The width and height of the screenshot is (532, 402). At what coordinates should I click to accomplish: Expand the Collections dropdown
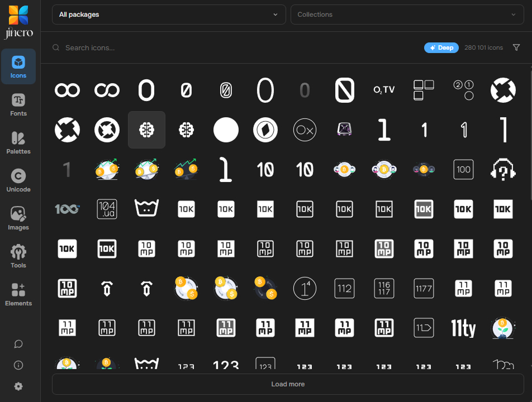pos(407,15)
